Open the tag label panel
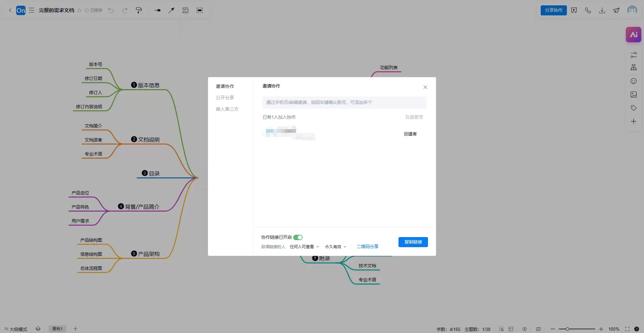The image size is (644, 333). tap(633, 108)
